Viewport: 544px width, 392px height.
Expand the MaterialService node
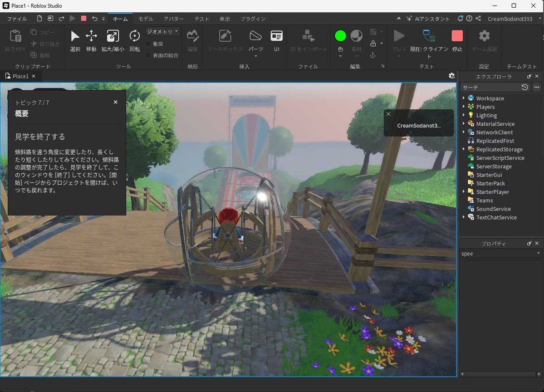tap(464, 123)
